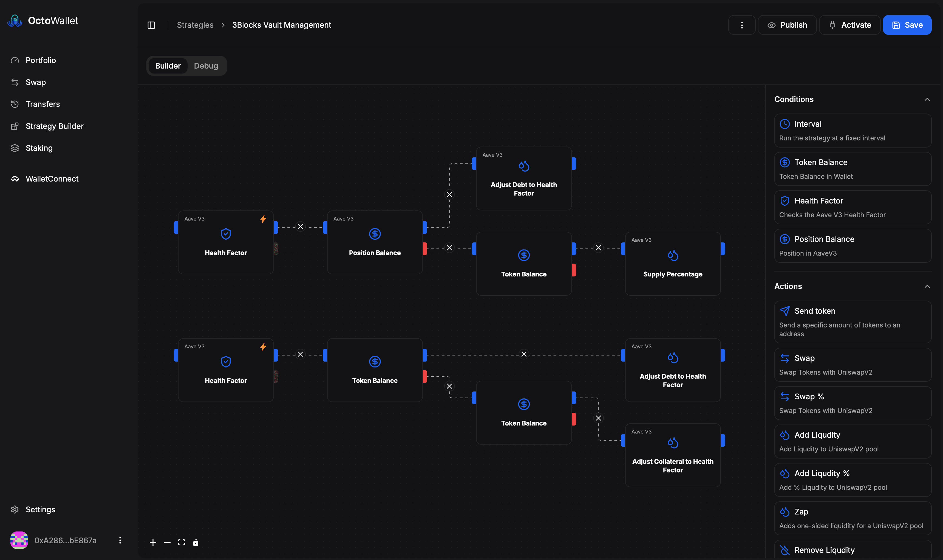Select the Swap action card
Viewport: 943px width, 560px height.
[853, 364]
